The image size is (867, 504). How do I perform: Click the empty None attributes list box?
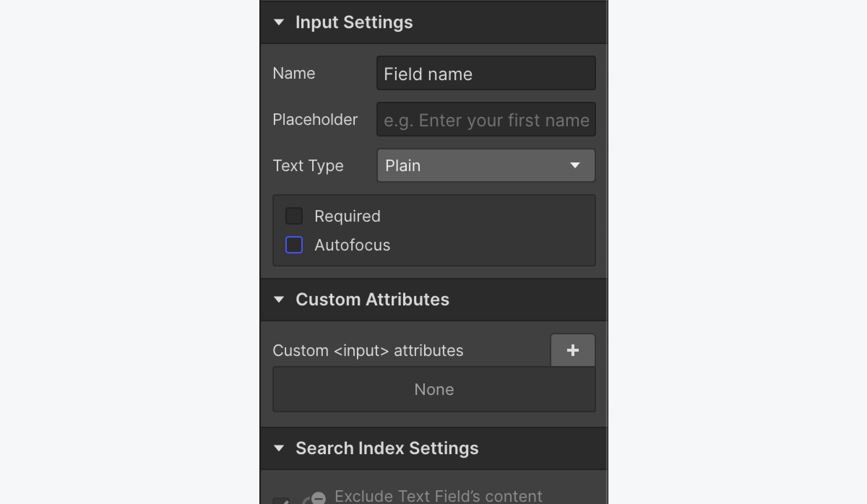(x=434, y=390)
